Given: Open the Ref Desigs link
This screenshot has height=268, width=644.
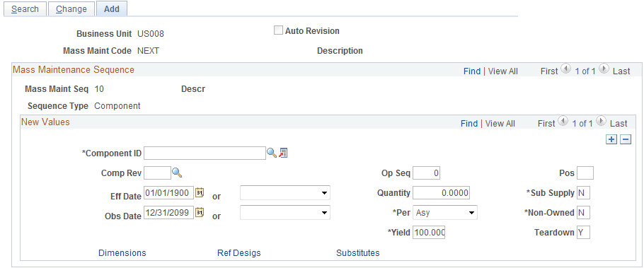Looking at the screenshot, I should click(x=239, y=253).
